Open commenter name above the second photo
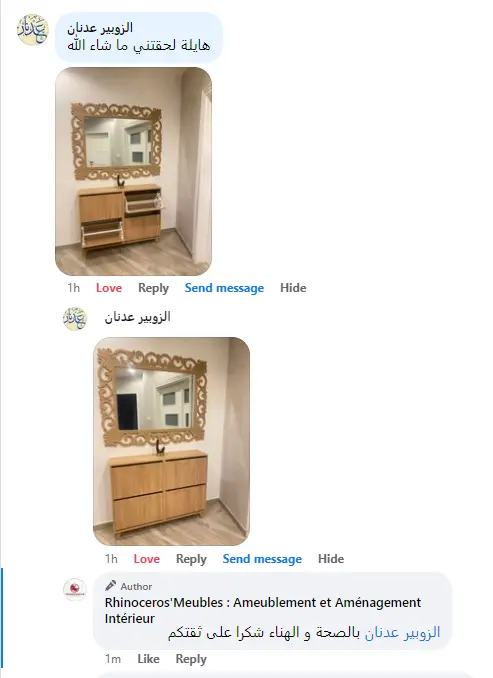Image resolution: width=493 pixels, height=678 pixels. [x=138, y=317]
